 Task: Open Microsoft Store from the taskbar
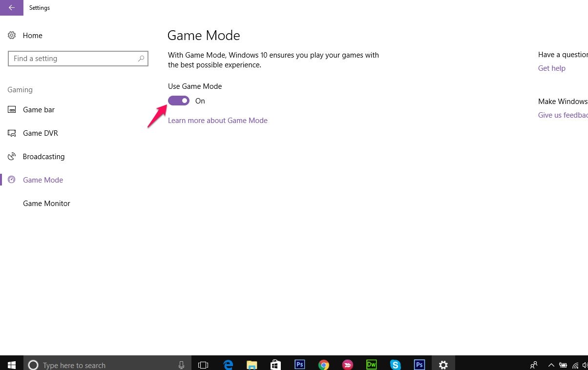[x=275, y=365]
